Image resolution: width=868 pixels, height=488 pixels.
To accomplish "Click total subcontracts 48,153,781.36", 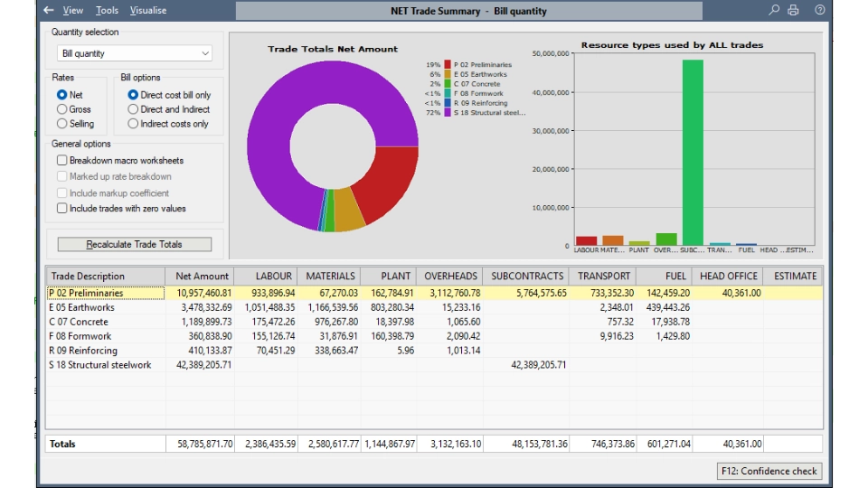I will tap(539, 444).
